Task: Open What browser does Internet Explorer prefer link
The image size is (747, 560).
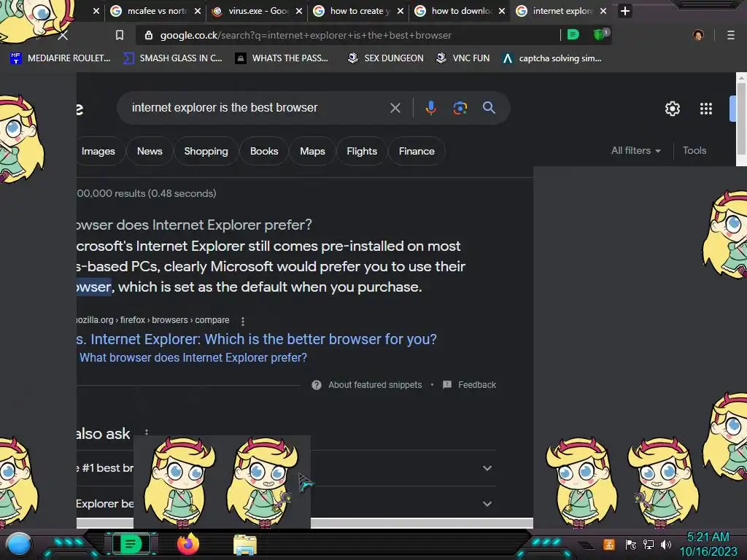Action: pos(193,357)
